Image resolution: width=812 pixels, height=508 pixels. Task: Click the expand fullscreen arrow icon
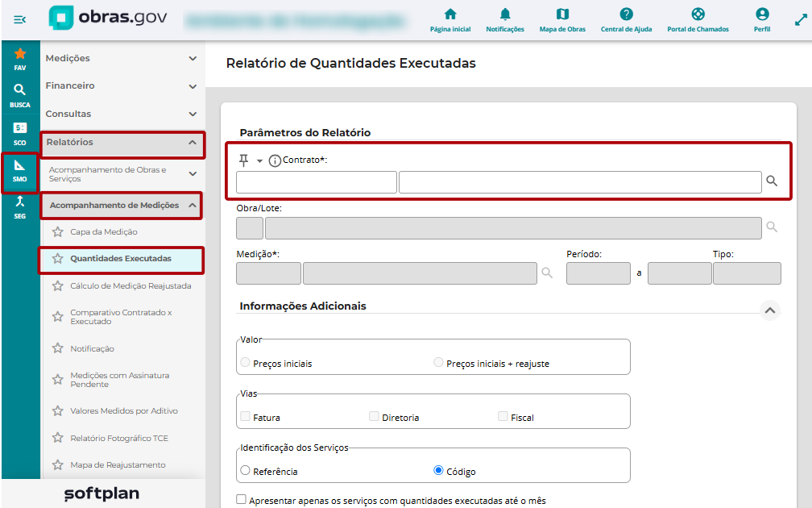801,20
